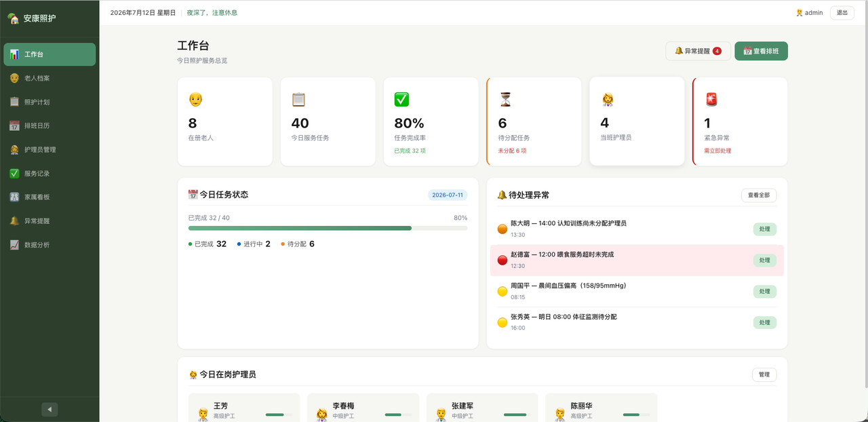Image resolution: width=868 pixels, height=422 pixels.
Task: Click 王芳 workload progress bar
Action: [x=279, y=415]
